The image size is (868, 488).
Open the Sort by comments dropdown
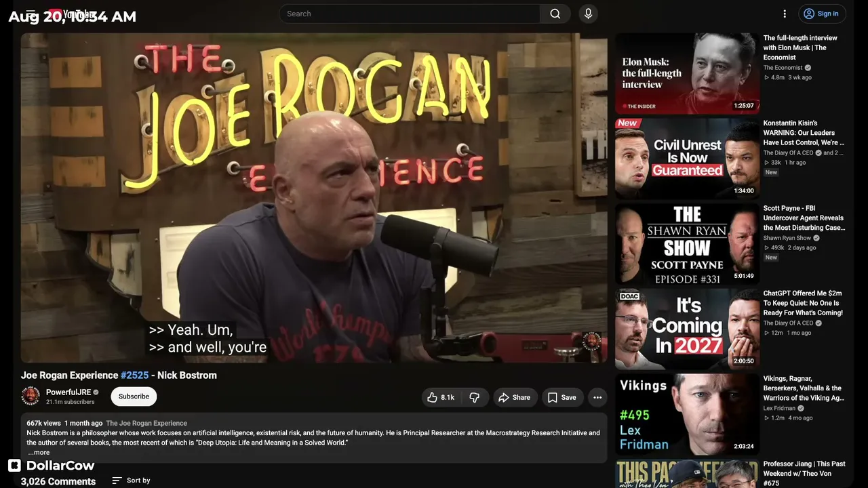pyautogui.click(x=132, y=481)
